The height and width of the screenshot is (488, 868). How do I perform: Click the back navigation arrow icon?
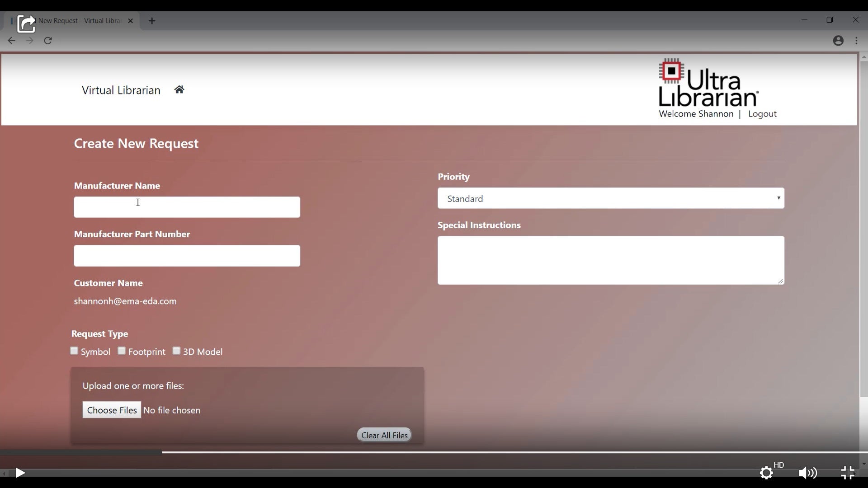pyautogui.click(x=12, y=41)
